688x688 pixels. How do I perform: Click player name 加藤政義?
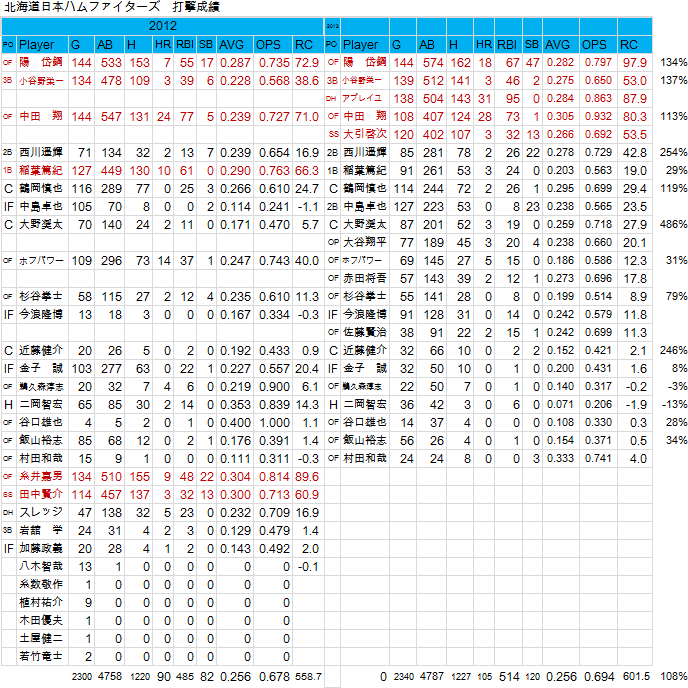[41, 548]
